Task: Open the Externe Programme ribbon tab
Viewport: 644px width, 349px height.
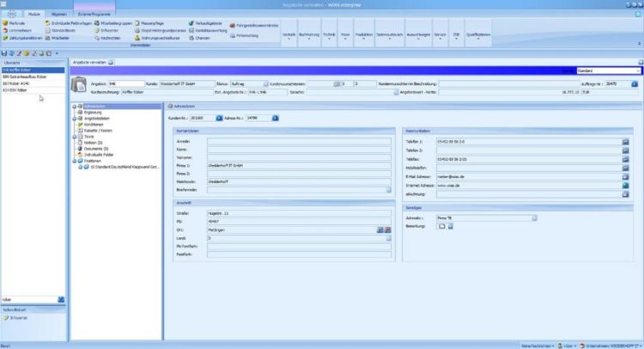Action: [x=95, y=15]
